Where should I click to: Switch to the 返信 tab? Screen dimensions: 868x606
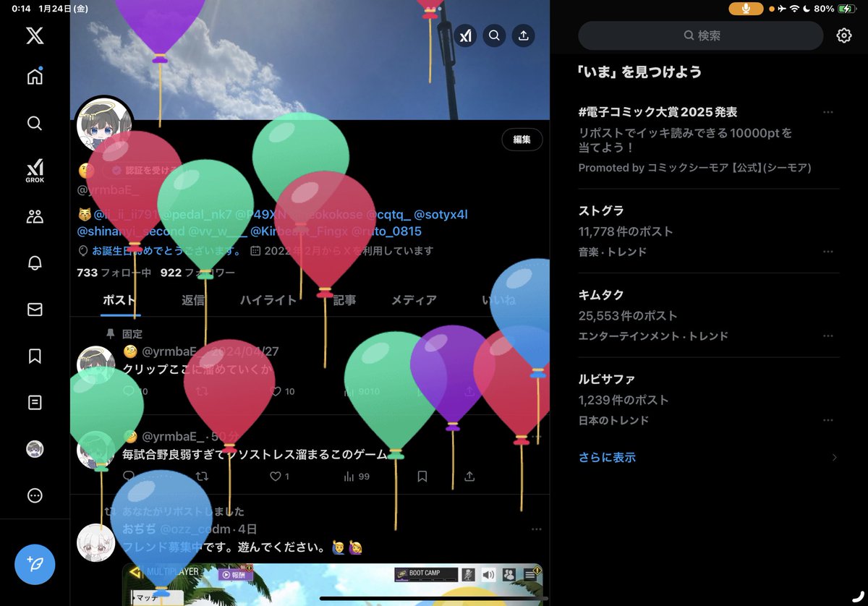pos(193,300)
